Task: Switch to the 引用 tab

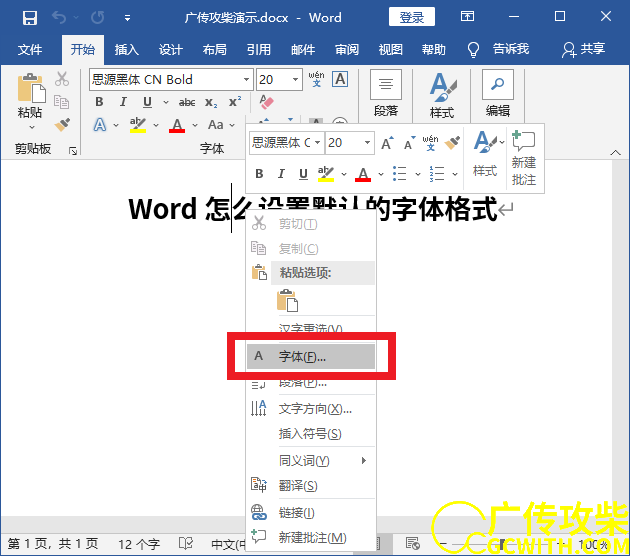Action: [259, 49]
